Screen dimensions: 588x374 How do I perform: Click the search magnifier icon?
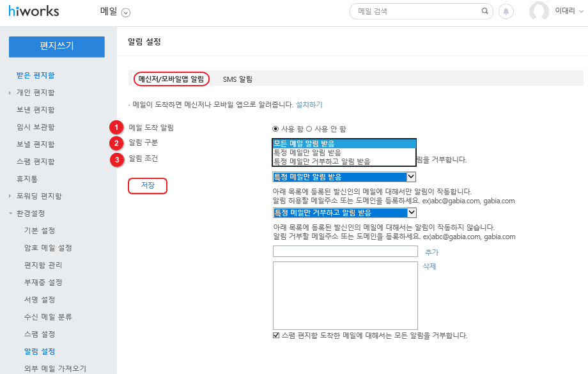pos(484,12)
